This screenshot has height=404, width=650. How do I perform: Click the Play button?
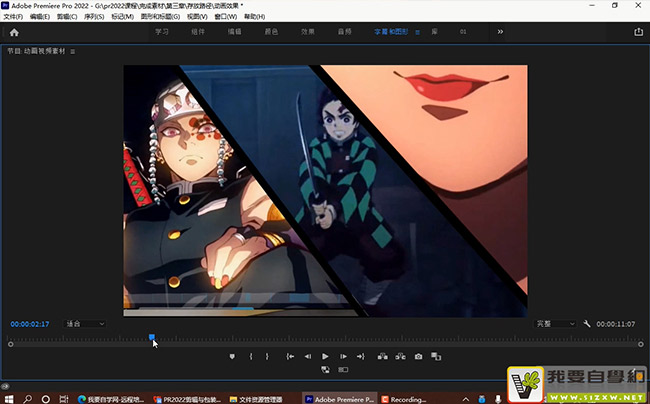tap(325, 356)
